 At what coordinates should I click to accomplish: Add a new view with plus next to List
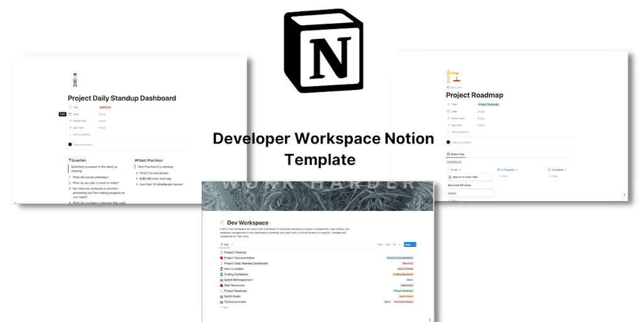[232, 245]
